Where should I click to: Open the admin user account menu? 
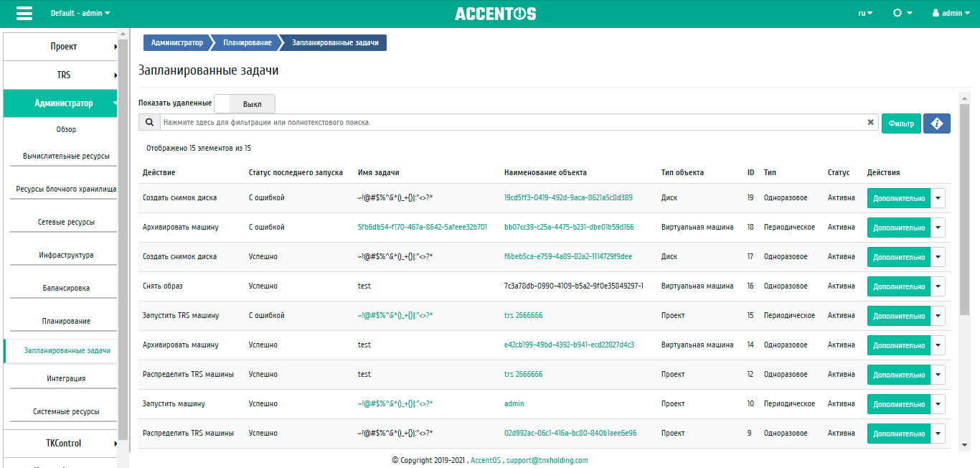click(x=951, y=13)
